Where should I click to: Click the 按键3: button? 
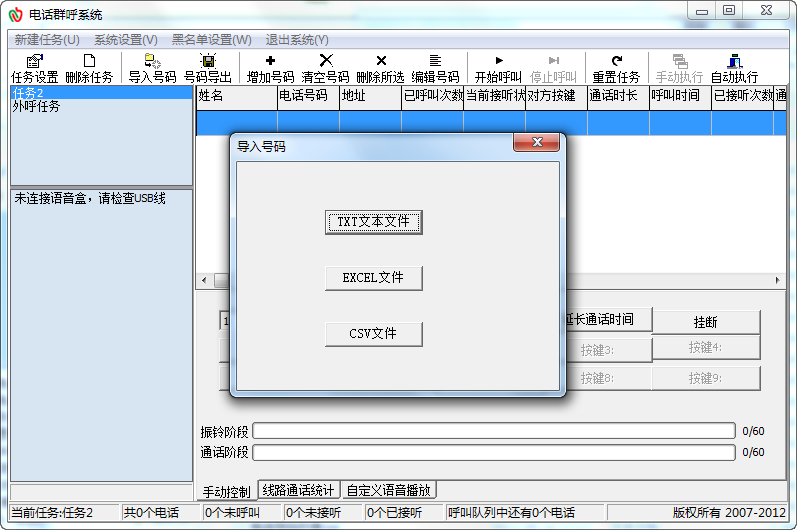[x=608, y=350]
